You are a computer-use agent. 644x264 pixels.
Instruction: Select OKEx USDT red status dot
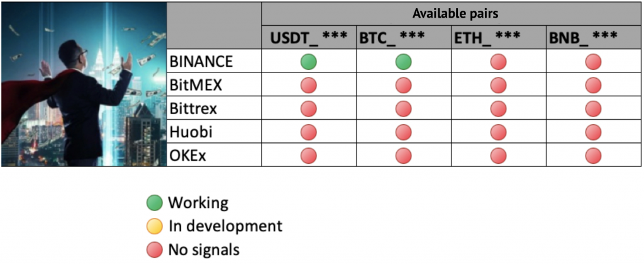(309, 155)
